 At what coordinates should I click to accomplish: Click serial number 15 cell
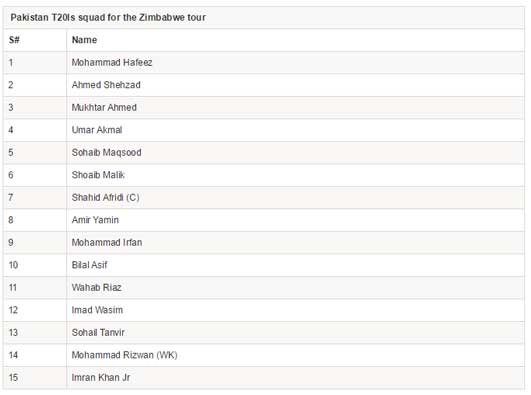pos(35,378)
